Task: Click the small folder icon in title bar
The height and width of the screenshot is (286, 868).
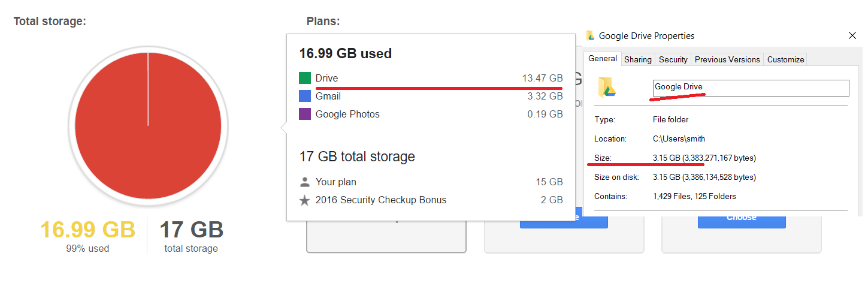Action: tap(590, 35)
